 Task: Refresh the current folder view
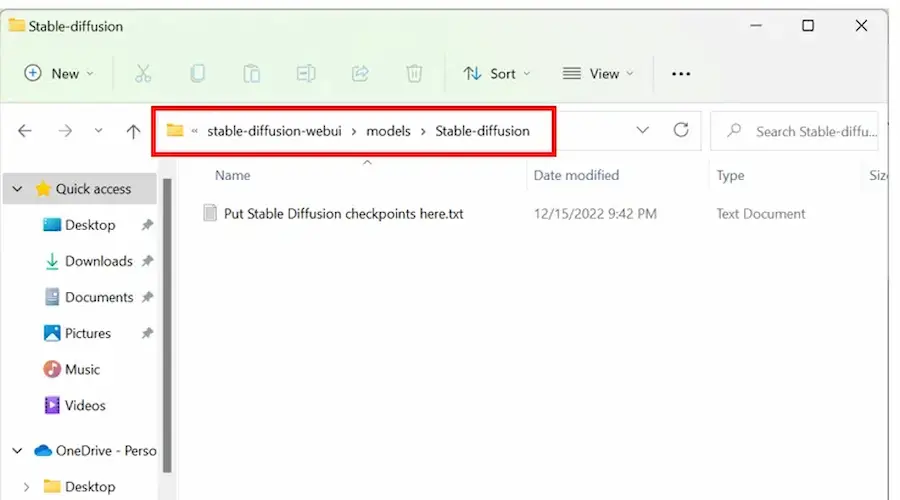[681, 130]
